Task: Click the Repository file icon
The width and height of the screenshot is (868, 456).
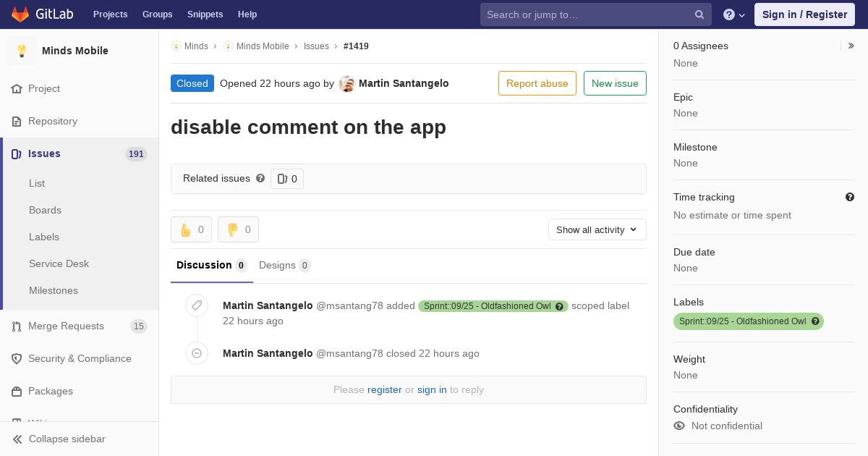Action: 17,121
